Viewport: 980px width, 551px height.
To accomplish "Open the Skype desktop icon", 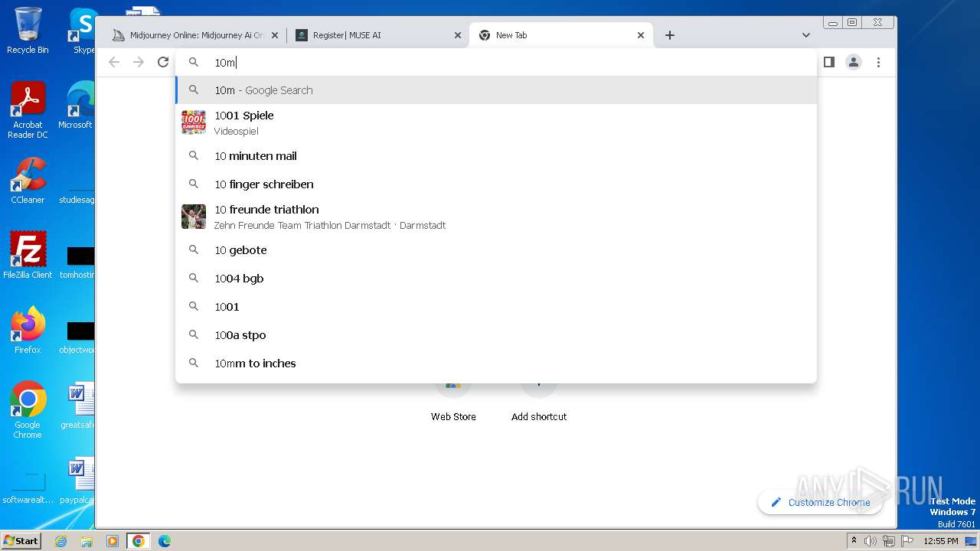I will pos(83,31).
